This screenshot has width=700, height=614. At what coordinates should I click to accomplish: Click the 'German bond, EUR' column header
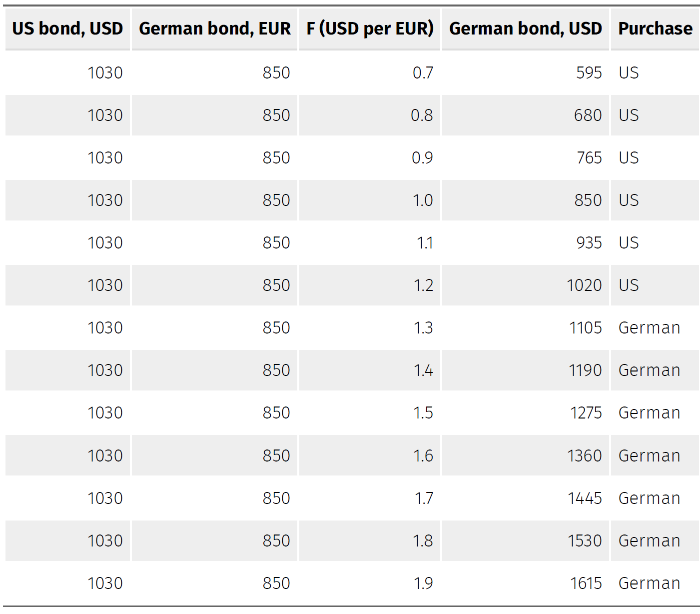tap(214, 29)
